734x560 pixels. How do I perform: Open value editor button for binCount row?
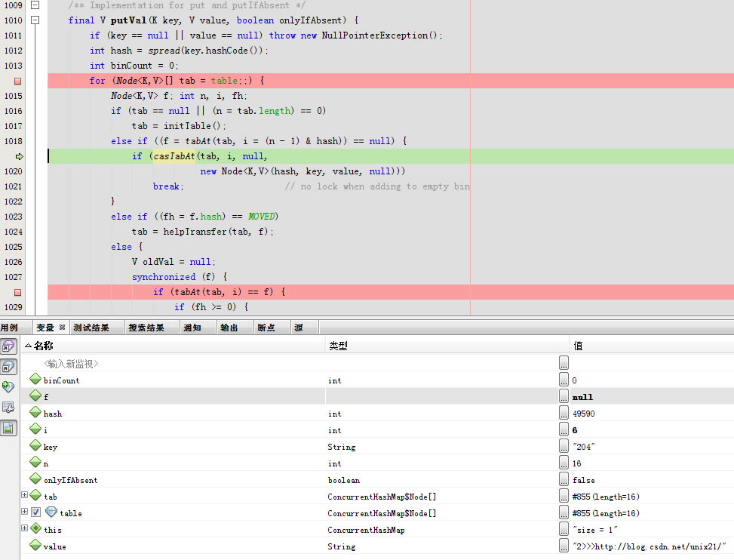564,380
